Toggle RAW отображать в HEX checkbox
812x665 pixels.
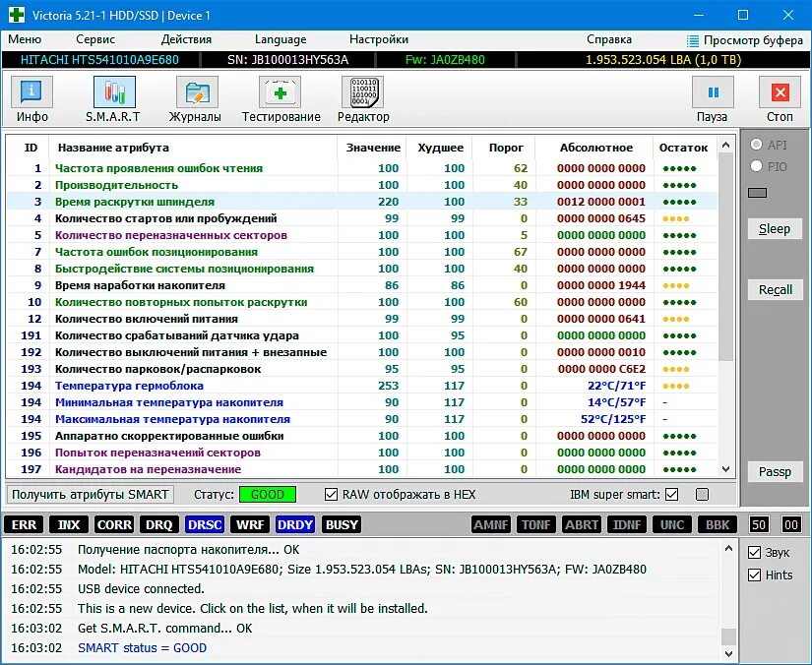[331, 494]
